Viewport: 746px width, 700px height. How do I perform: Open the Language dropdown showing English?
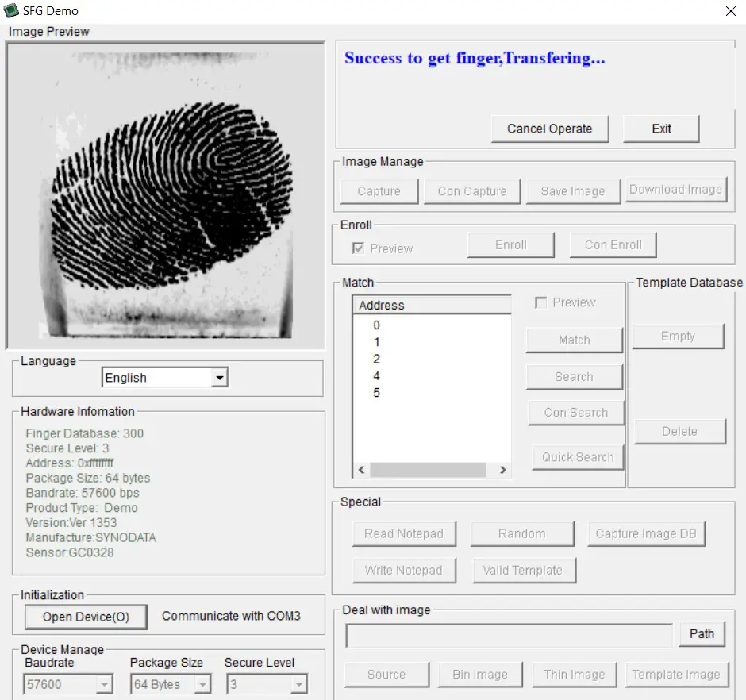coord(220,377)
